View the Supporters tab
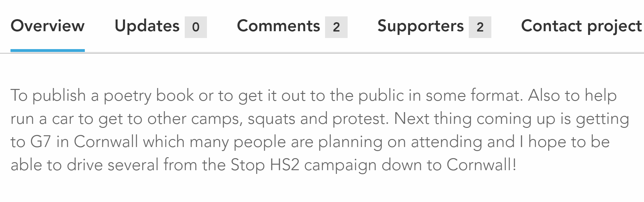 point(420,26)
